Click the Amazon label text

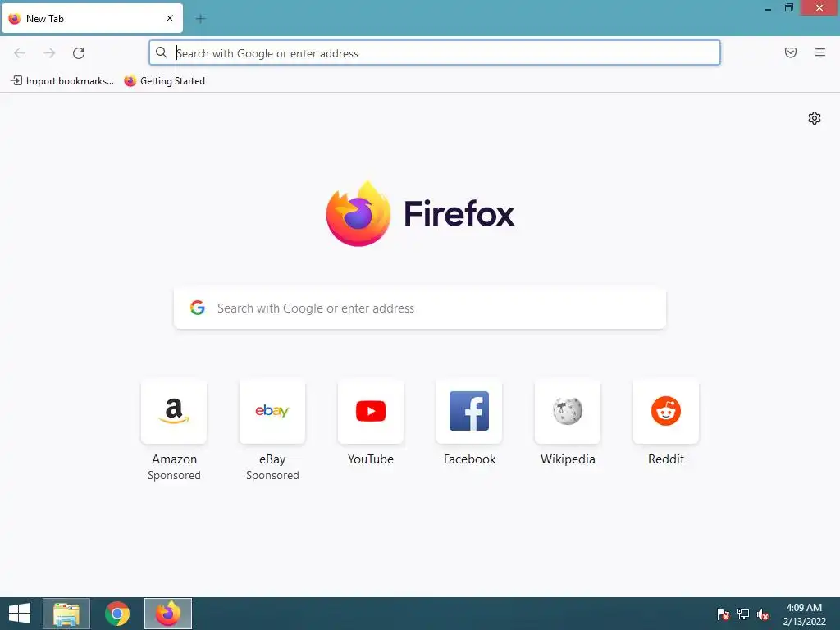tap(174, 459)
